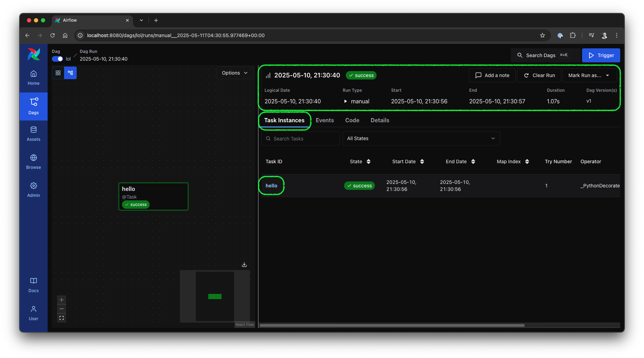644x358 pixels.
Task: Open the Options dropdown
Action: pyautogui.click(x=235, y=73)
